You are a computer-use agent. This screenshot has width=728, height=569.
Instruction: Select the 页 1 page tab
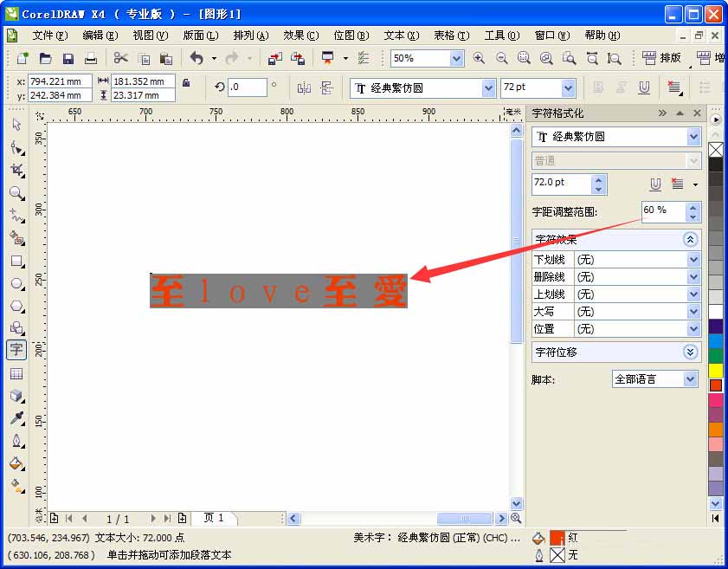(x=215, y=518)
